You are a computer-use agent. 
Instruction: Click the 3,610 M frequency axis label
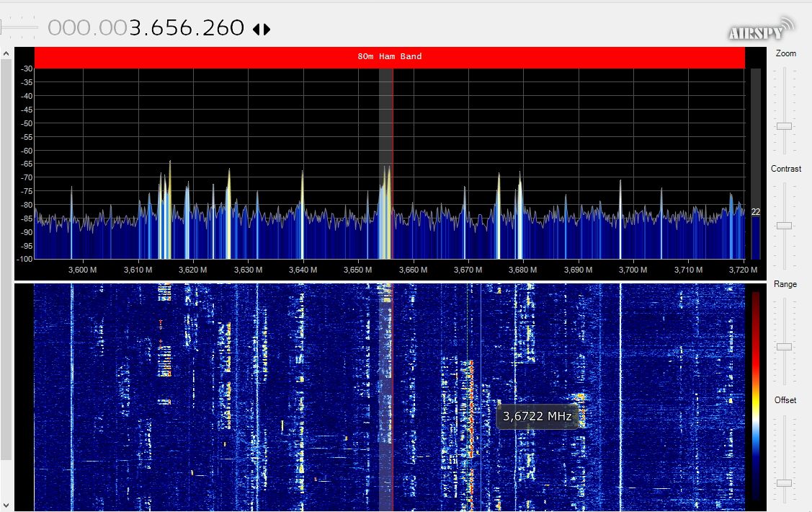138,270
